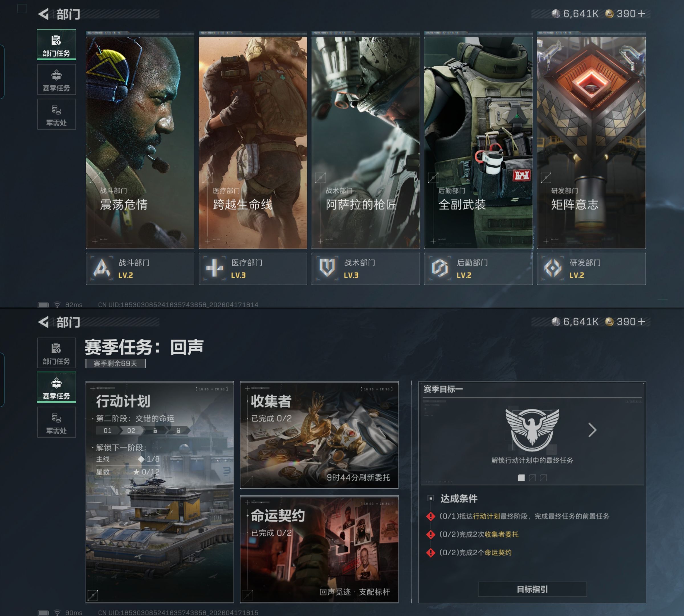The height and width of the screenshot is (616, 684).
Task: Click the Tactical Department shield icon
Action: tap(327, 268)
